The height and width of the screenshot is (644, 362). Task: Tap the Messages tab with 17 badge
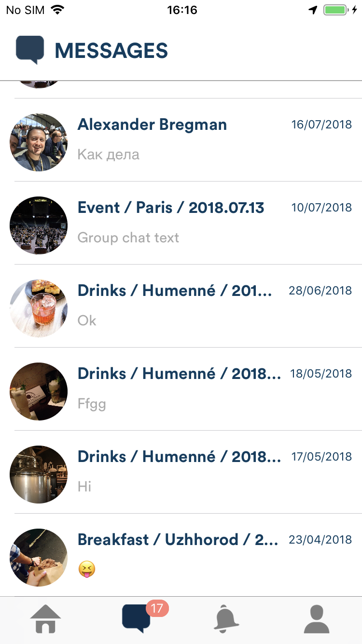[136, 618]
